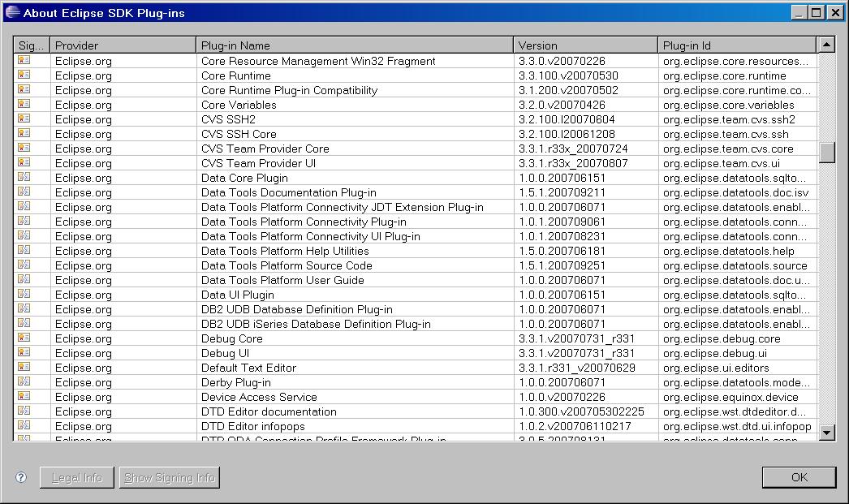The image size is (849, 504).
Task: Sort table by Plug-in Name column header
Action: point(355,45)
